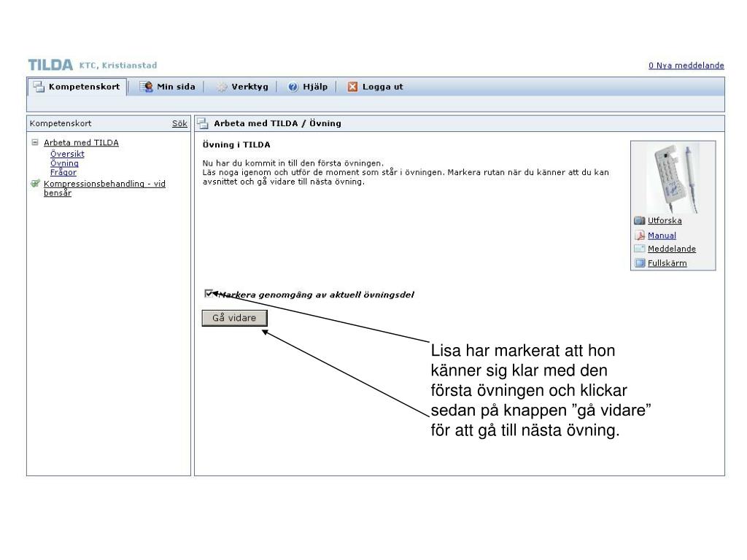Screen dimensions: 747x560
Task: Open the Kompetenskort tab
Action: click(77, 87)
